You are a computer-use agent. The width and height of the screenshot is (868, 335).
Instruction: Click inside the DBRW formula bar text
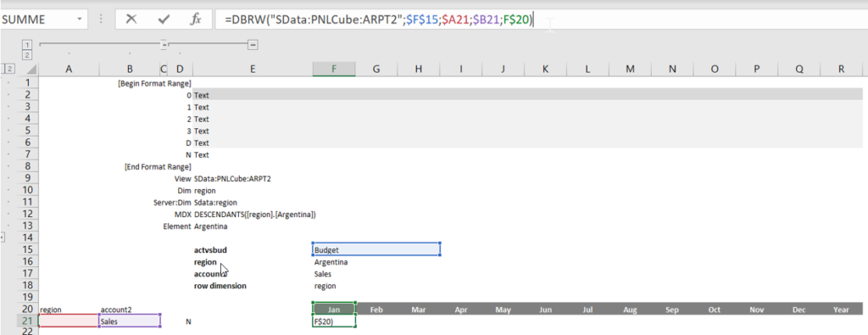(x=379, y=20)
